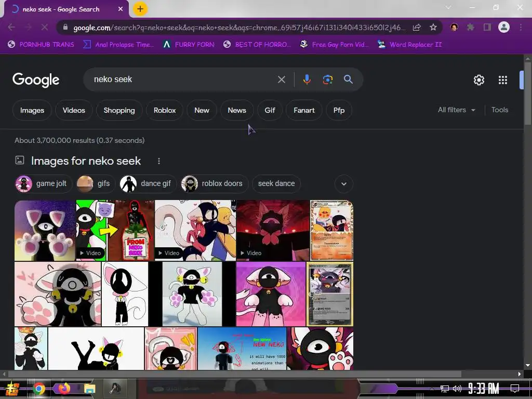
Task: Click the horizontal scrollbar at bottom
Action: click(x=234, y=374)
